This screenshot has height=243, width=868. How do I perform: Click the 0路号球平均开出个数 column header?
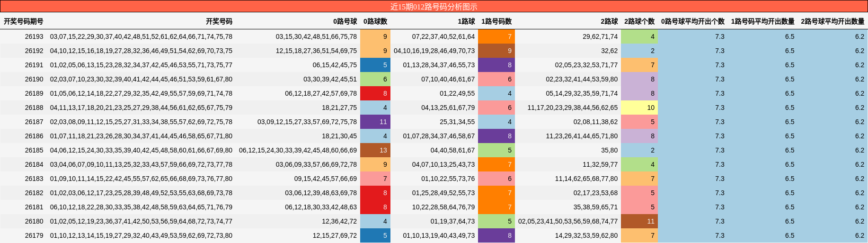[693, 21]
